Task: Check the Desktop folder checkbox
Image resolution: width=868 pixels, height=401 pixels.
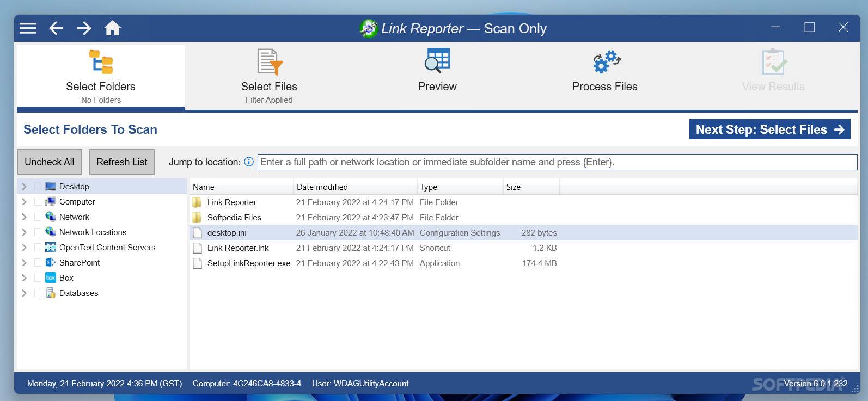Action: point(38,187)
